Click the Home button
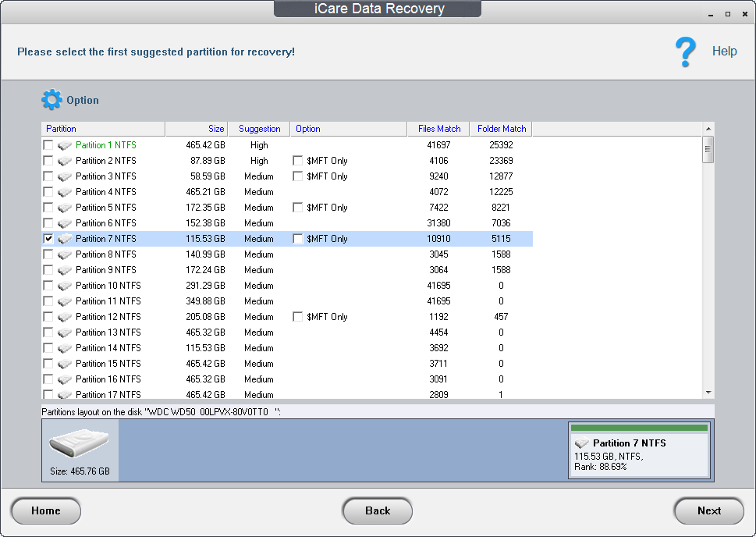 point(46,510)
